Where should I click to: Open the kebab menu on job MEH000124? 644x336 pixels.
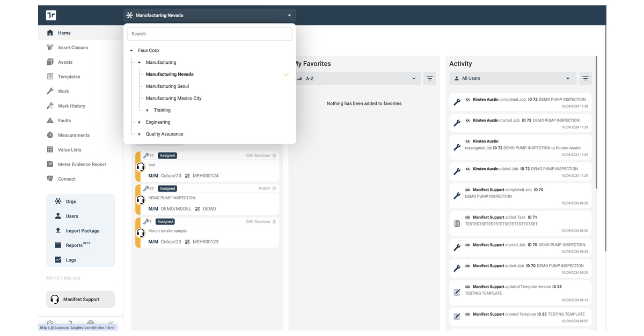(274, 155)
